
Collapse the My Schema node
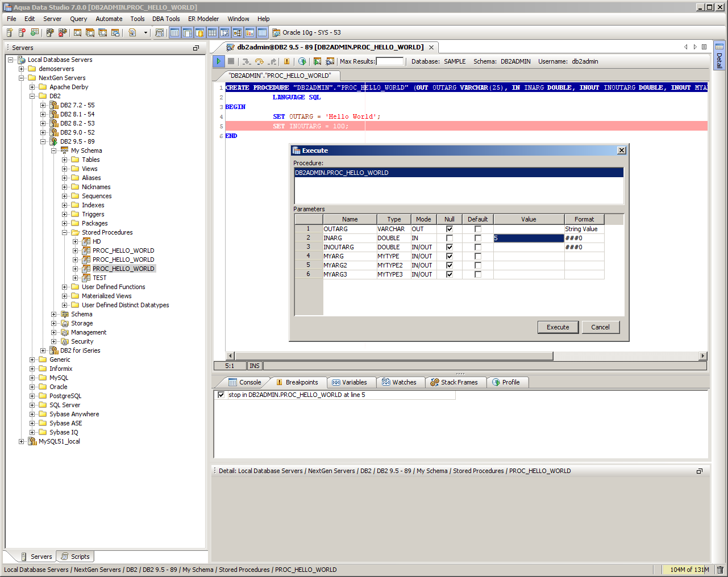(x=54, y=150)
